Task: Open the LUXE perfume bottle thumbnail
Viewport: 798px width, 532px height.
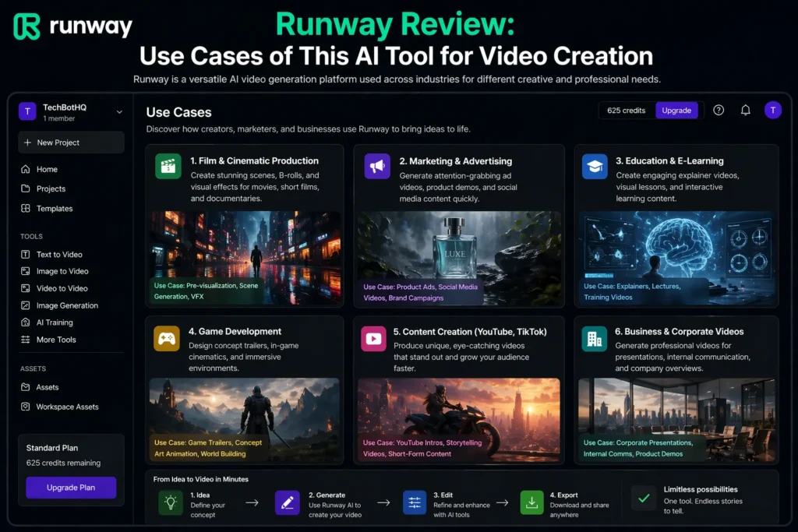Action: click(459, 259)
